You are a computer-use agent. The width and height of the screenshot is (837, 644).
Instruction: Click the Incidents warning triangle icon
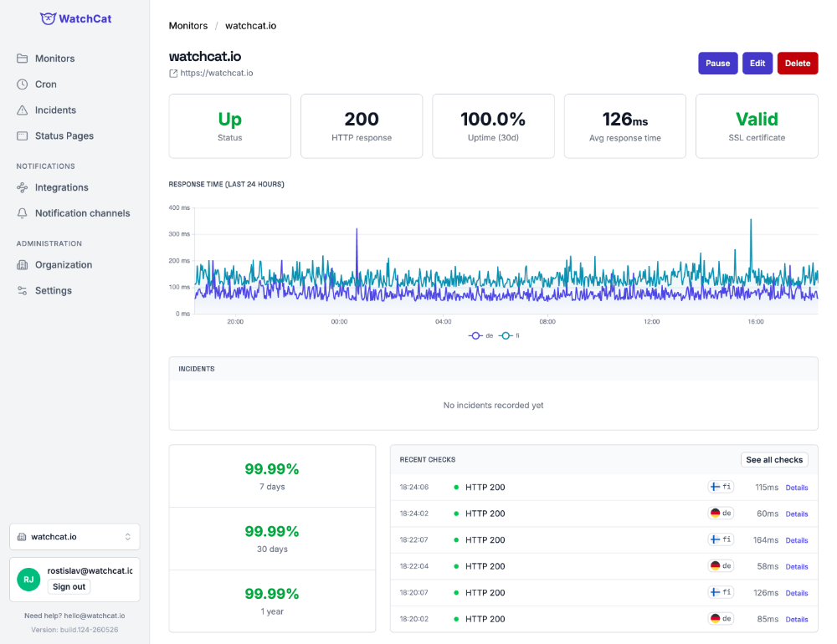[22, 110]
